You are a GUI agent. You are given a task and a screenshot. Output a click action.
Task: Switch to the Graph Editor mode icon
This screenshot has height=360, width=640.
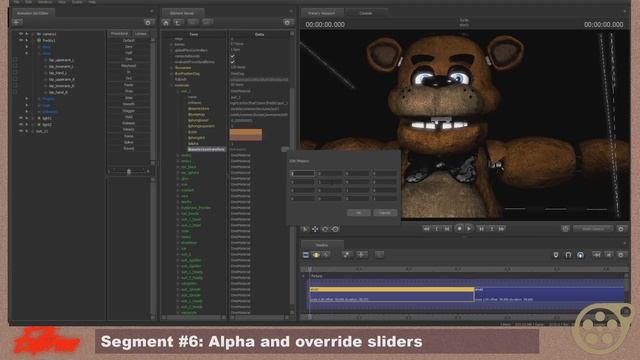pos(326,255)
